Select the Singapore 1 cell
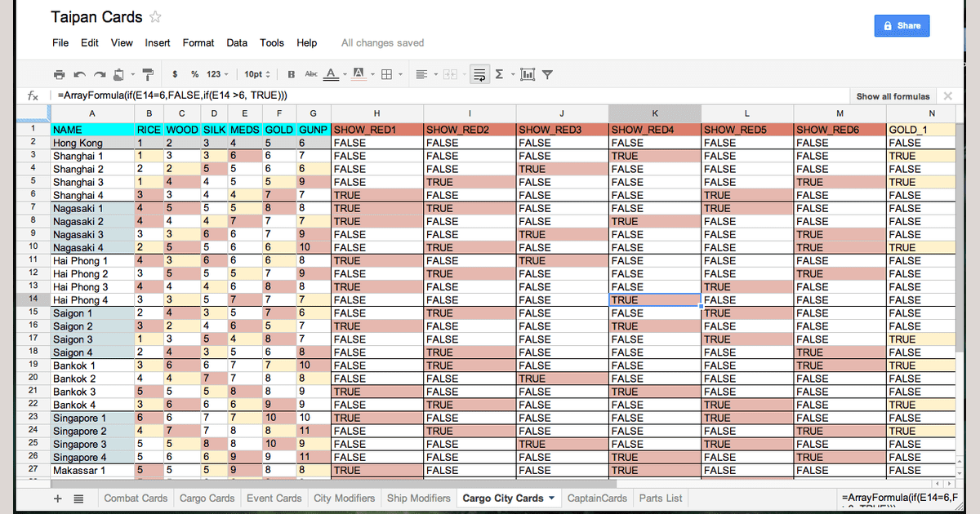The height and width of the screenshot is (514, 980). click(92, 418)
